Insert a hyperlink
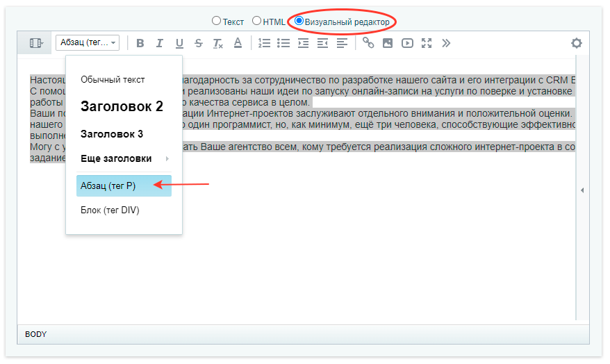 point(368,43)
